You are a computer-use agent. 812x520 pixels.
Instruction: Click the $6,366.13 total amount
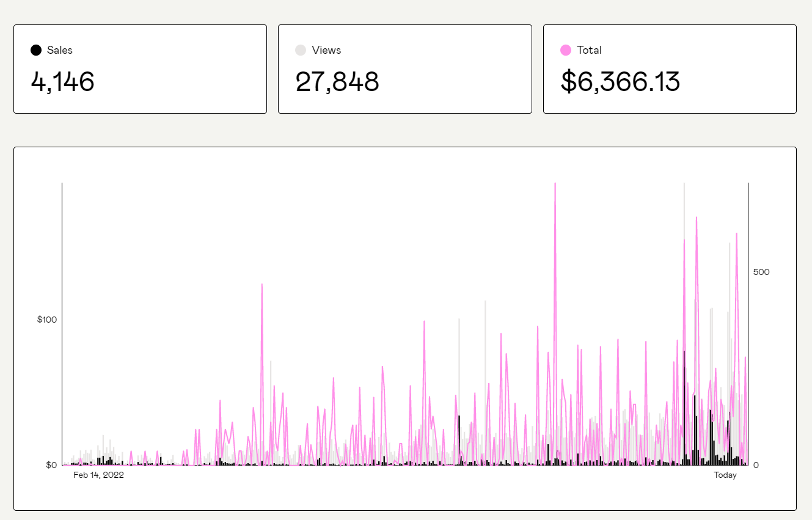coord(620,82)
